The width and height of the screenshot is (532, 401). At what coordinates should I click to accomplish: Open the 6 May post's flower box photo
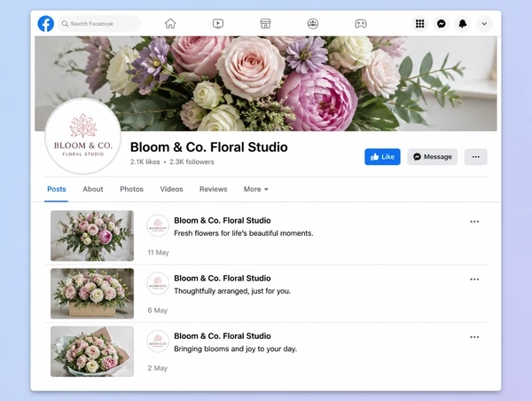92,294
